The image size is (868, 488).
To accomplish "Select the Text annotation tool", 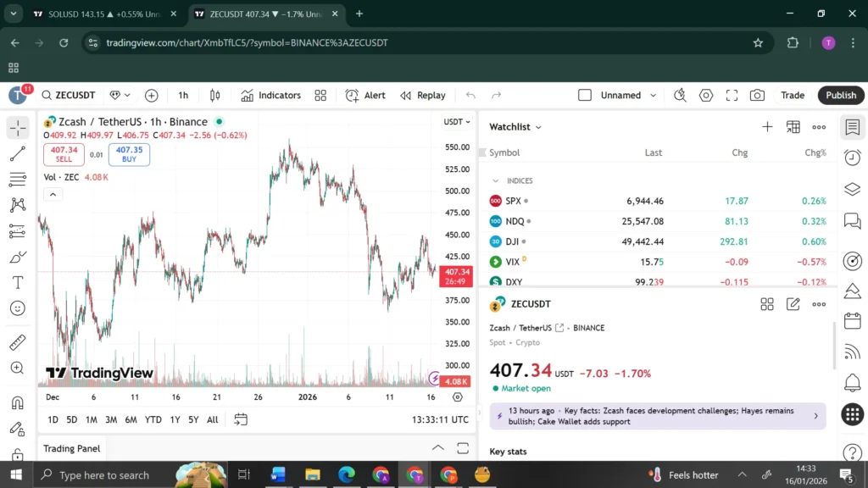I will tap(18, 282).
